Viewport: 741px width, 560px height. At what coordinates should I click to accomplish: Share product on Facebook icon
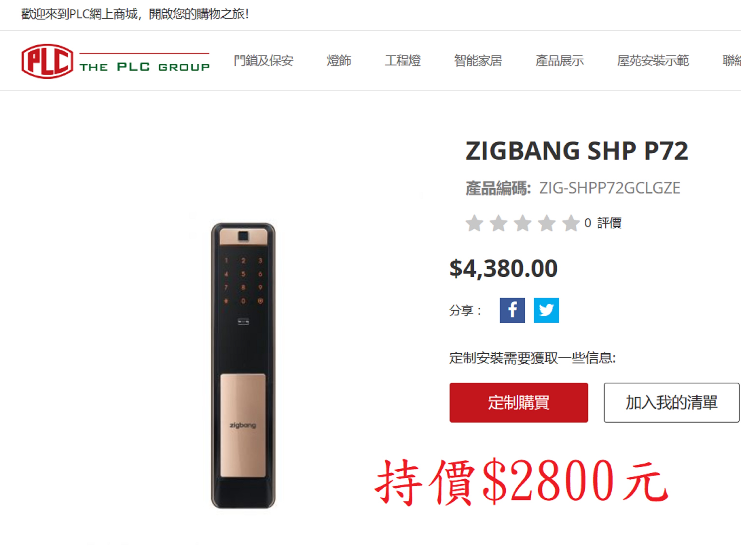[512, 310]
